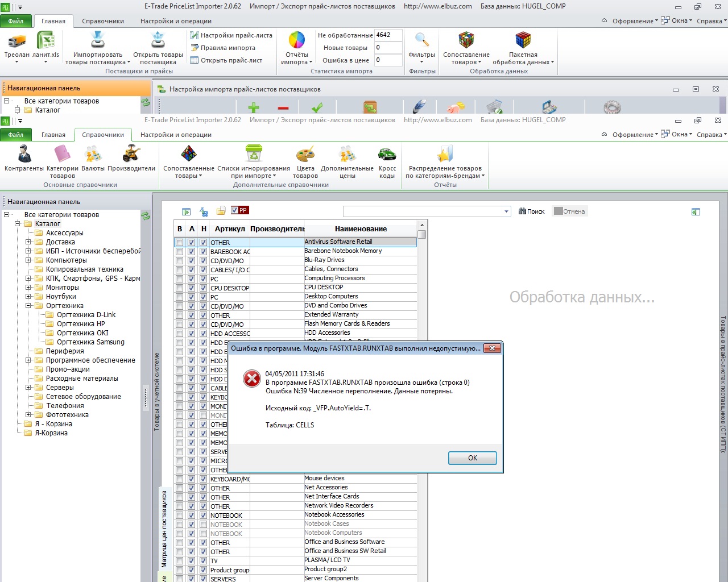728x582 pixels.
Task: Open Отчёты импорта color wheel icon
Action: click(x=297, y=40)
